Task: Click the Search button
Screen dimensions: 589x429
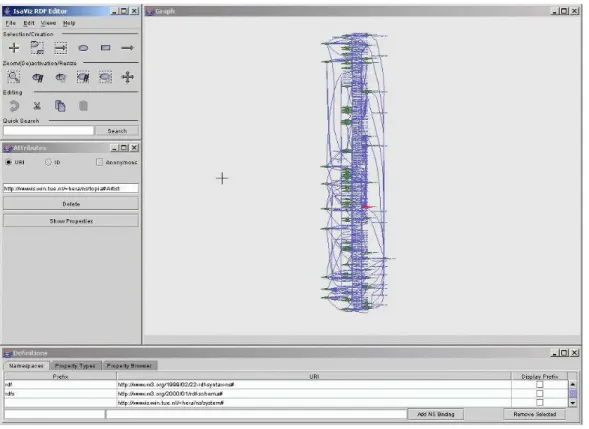Action: [117, 131]
